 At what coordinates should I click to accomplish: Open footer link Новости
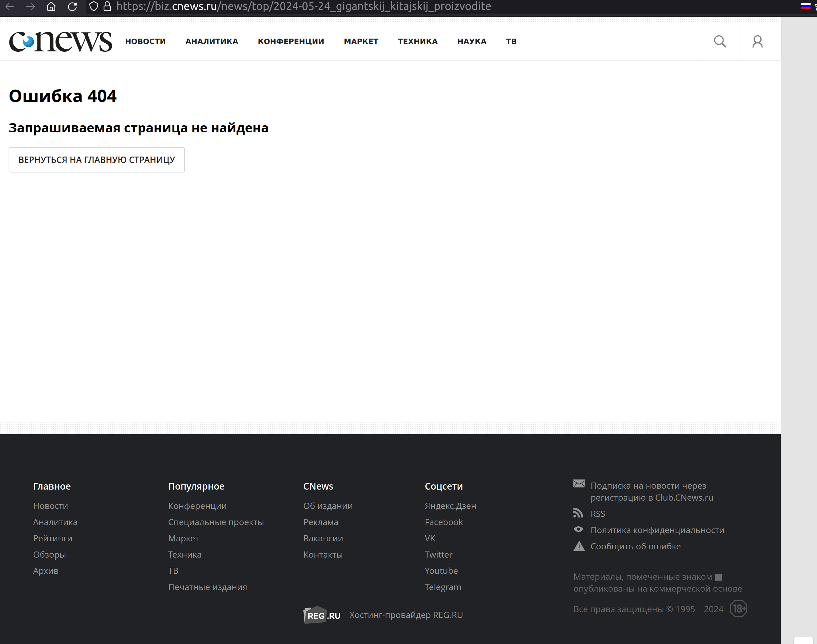click(x=51, y=506)
